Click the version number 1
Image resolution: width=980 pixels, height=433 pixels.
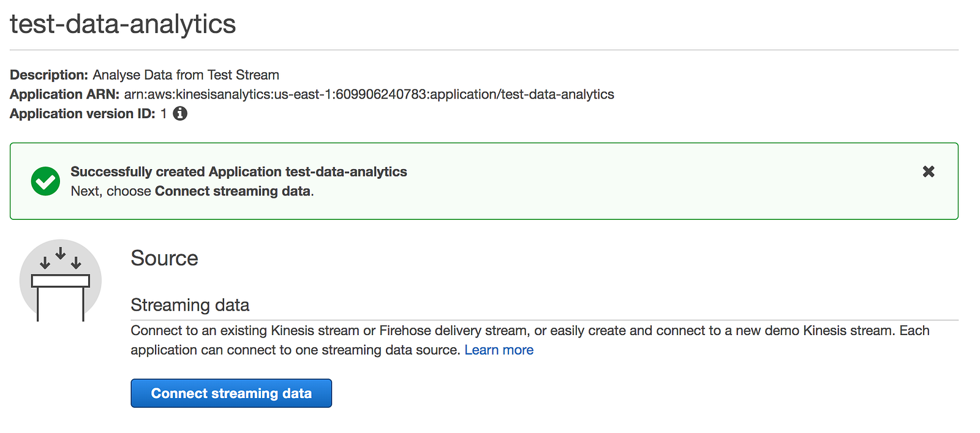coord(164,114)
